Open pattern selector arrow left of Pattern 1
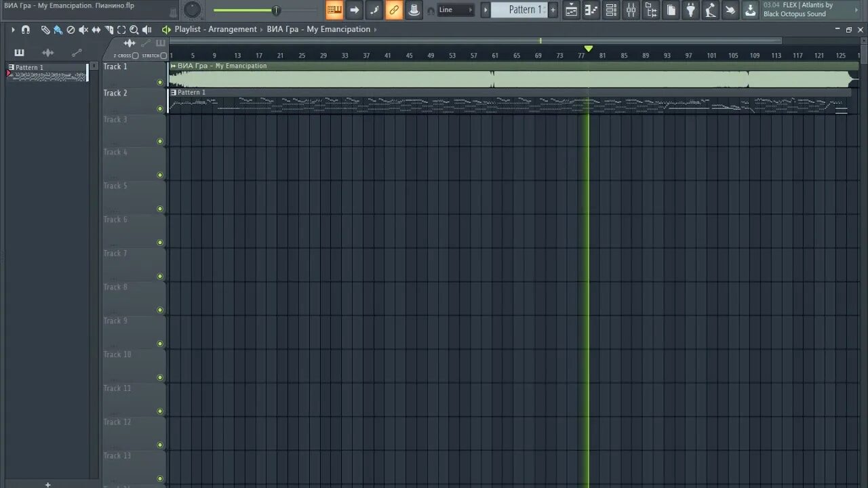The width and height of the screenshot is (868, 488). pyautogui.click(x=486, y=9)
